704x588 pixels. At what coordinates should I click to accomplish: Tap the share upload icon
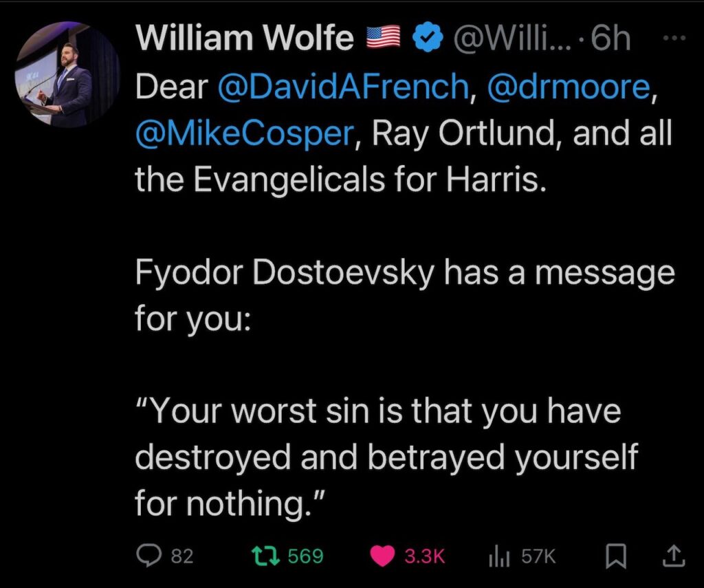click(x=674, y=556)
